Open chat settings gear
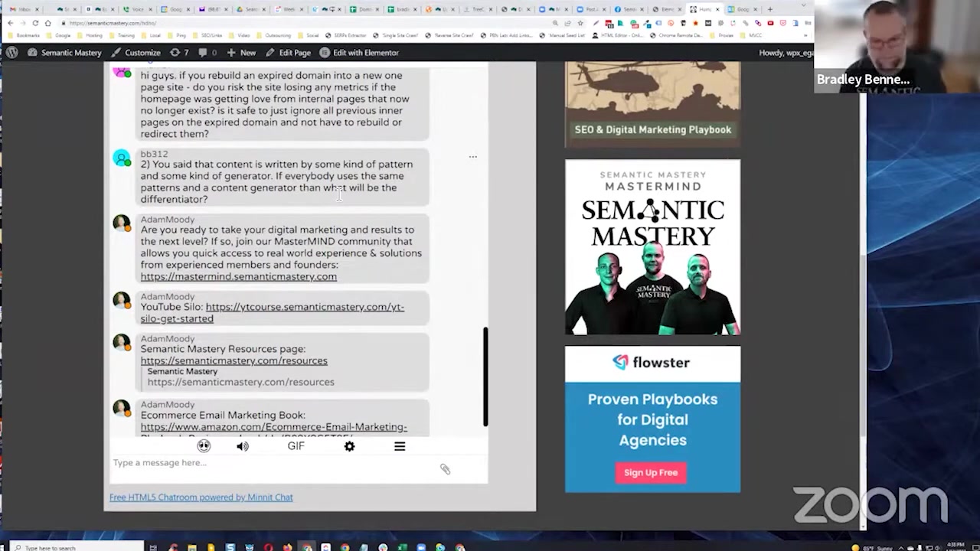The image size is (980, 551). (x=349, y=446)
